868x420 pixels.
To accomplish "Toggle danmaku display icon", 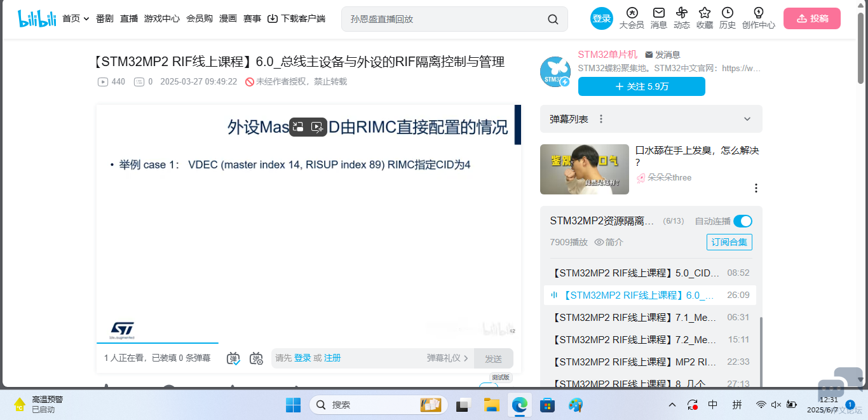I will pyautogui.click(x=234, y=358).
